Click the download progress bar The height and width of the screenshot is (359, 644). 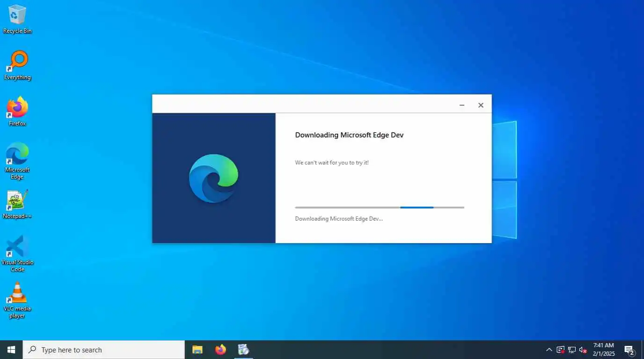[380, 207]
